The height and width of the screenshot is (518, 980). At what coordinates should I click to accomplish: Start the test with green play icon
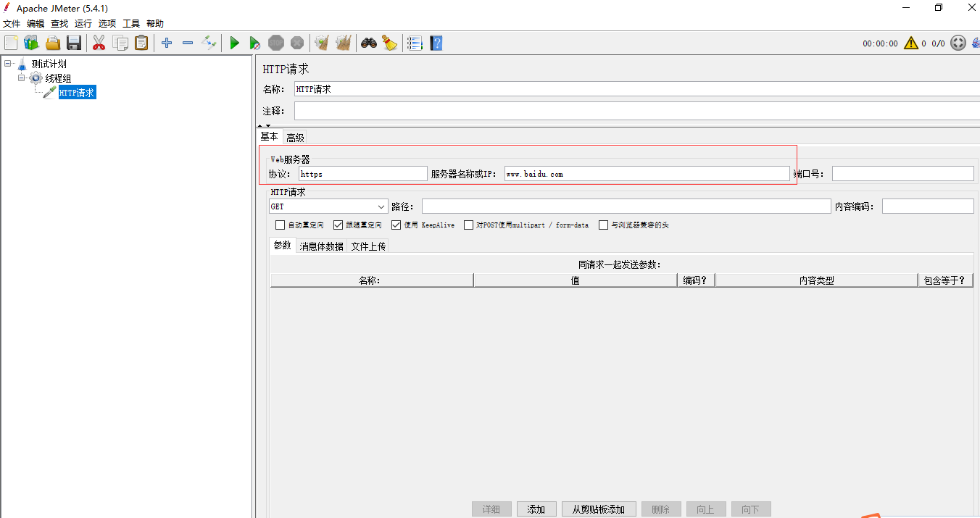[x=234, y=43]
